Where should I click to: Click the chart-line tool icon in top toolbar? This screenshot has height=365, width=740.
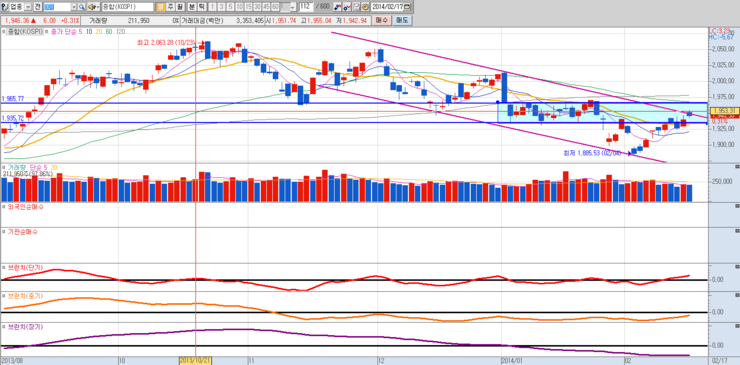click(x=347, y=7)
